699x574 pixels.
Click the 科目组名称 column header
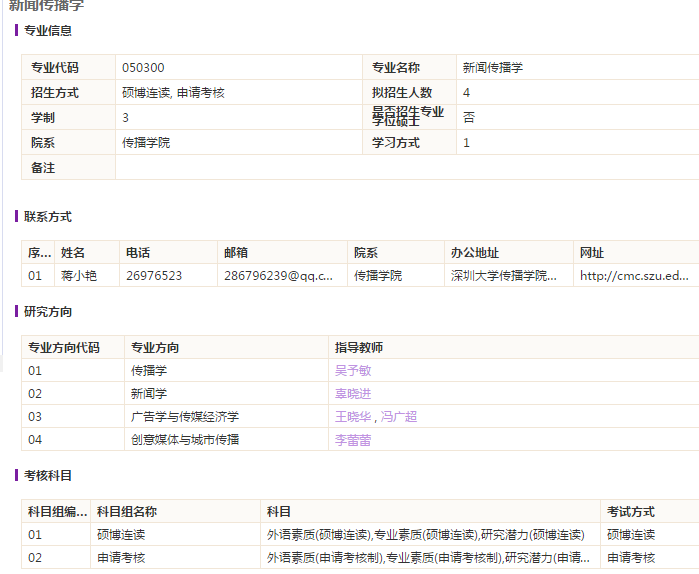pyautogui.click(x=126, y=512)
